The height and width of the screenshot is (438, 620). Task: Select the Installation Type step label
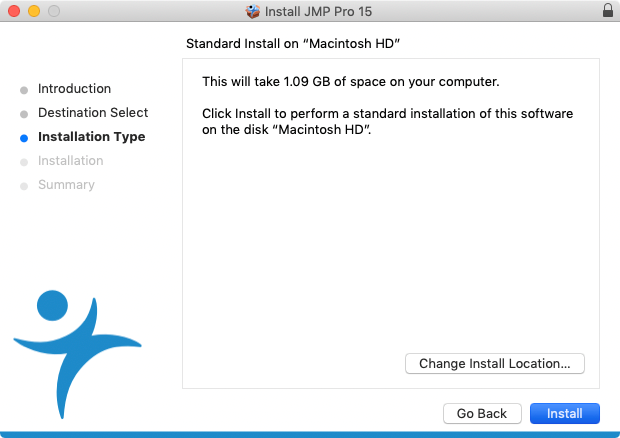coord(92,137)
